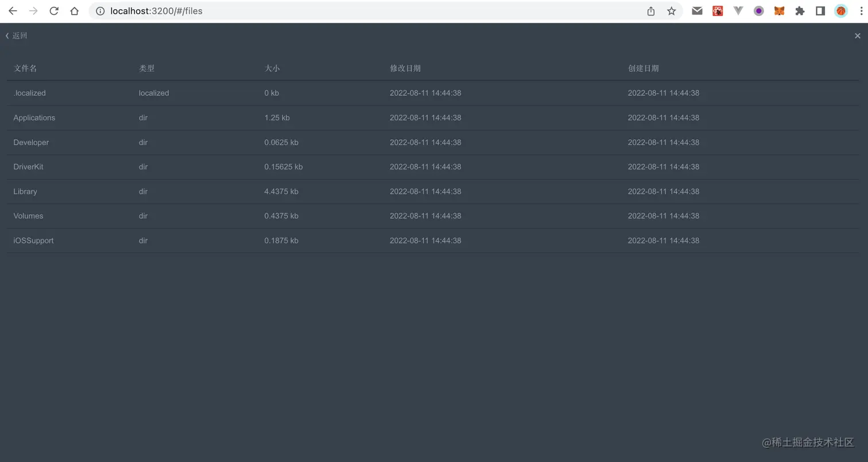Open the iOSSupport folder row
The height and width of the screenshot is (462, 868).
click(x=433, y=240)
